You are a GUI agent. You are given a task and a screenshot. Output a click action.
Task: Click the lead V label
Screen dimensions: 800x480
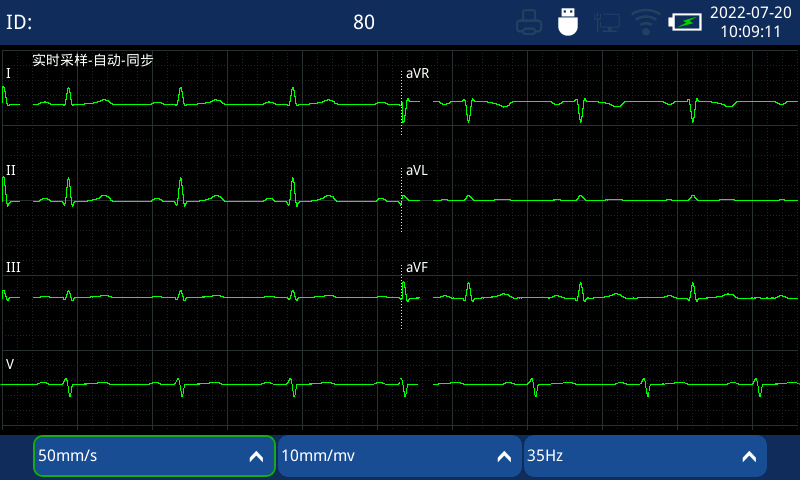pyautogui.click(x=10, y=364)
